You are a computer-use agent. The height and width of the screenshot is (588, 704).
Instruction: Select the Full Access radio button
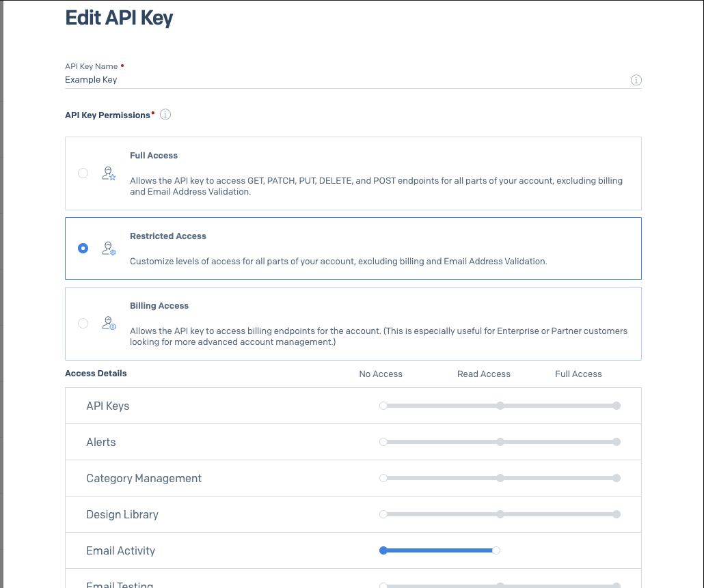point(83,173)
